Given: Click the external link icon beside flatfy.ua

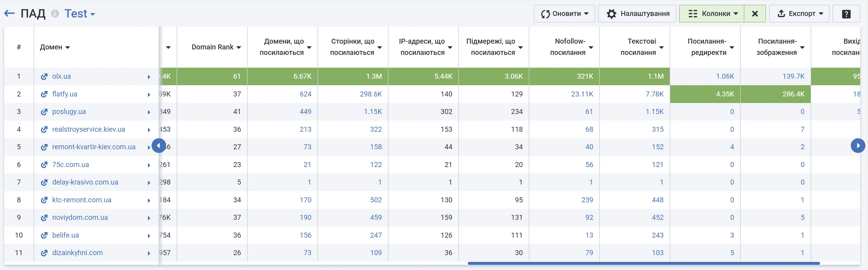Looking at the screenshot, I should [44, 94].
